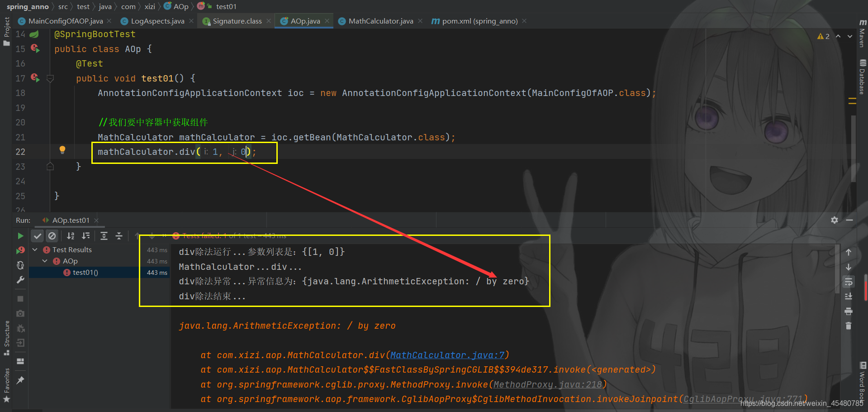Click the stop process square icon
The height and width of the screenshot is (412, 868).
click(20, 299)
